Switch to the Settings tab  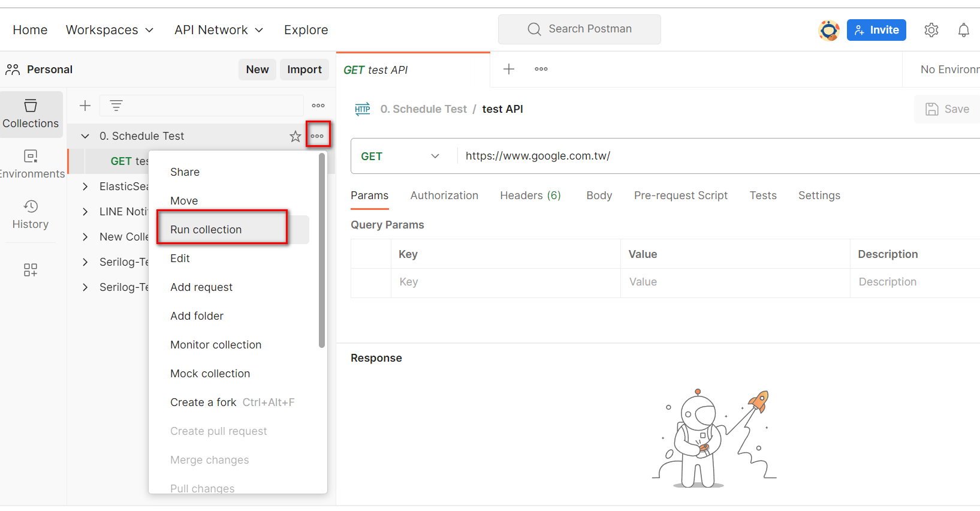tap(819, 196)
